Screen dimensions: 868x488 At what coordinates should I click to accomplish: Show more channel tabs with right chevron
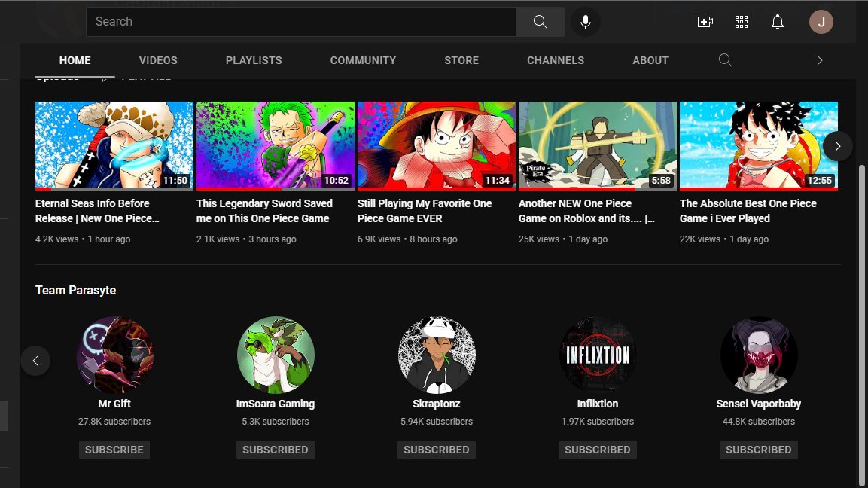coord(819,60)
